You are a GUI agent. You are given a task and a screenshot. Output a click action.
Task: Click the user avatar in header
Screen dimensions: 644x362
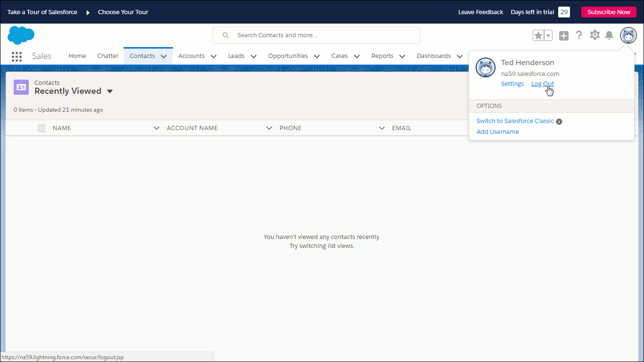[x=628, y=35]
